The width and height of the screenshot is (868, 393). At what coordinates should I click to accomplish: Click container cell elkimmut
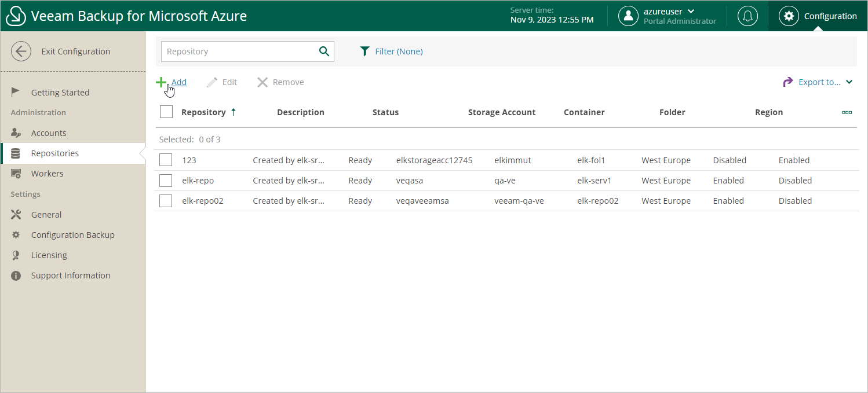tap(513, 160)
